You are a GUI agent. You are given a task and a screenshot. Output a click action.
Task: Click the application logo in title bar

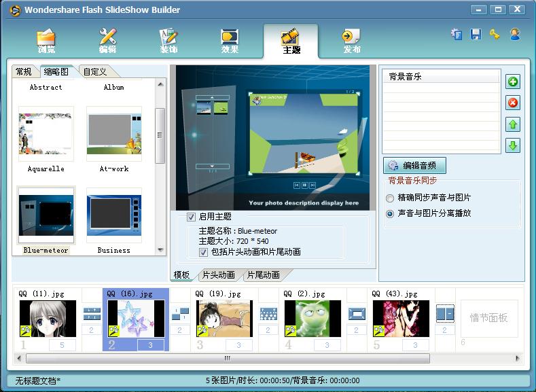[15, 10]
